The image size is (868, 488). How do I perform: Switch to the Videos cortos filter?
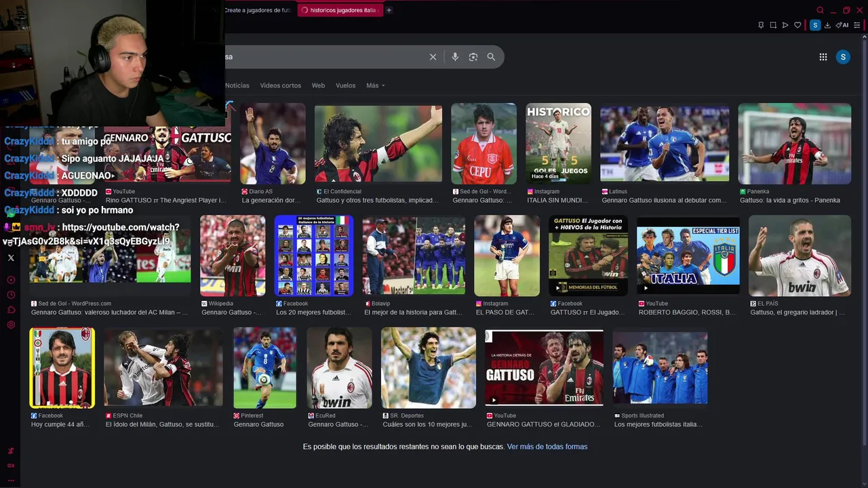(280, 85)
